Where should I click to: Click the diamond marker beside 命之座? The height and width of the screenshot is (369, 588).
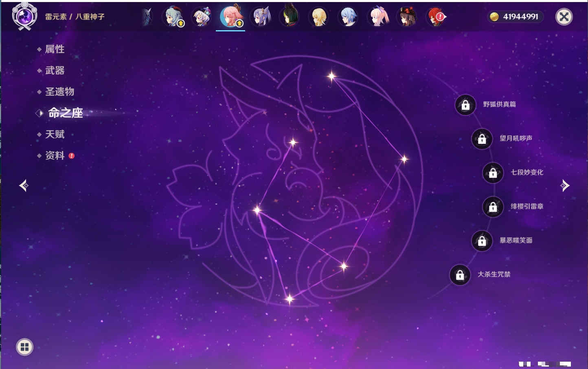[39, 113]
